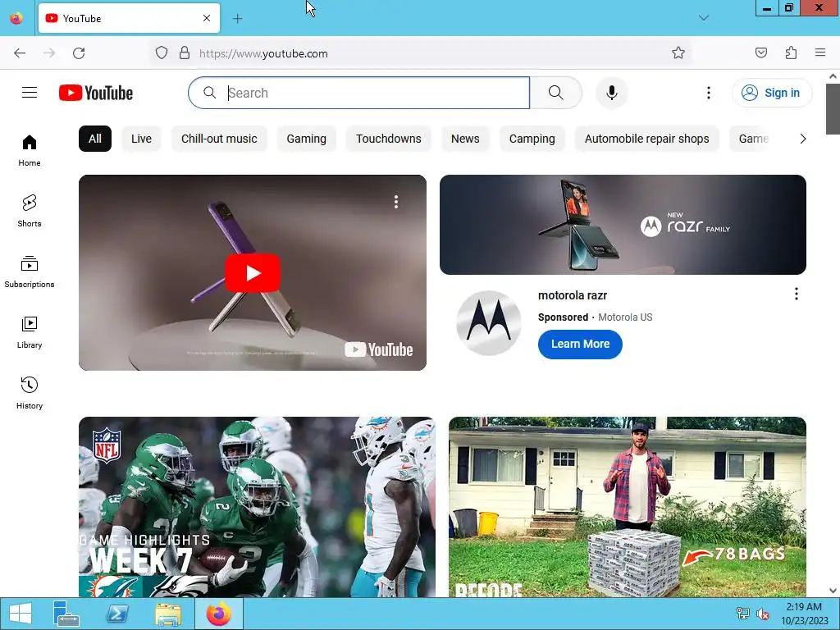The width and height of the screenshot is (840, 630).
Task: Click the List all tabs dropdown arrow
Action: [704, 18]
